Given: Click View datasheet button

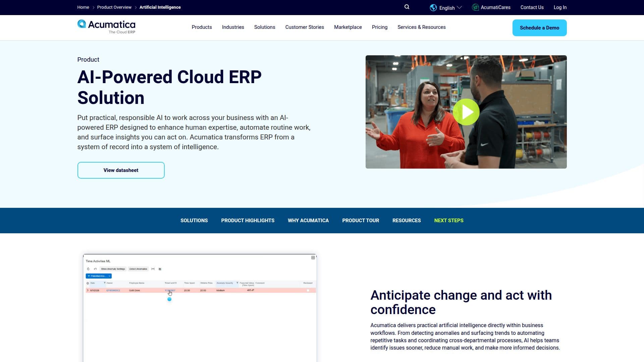Looking at the screenshot, I should [x=121, y=170].
